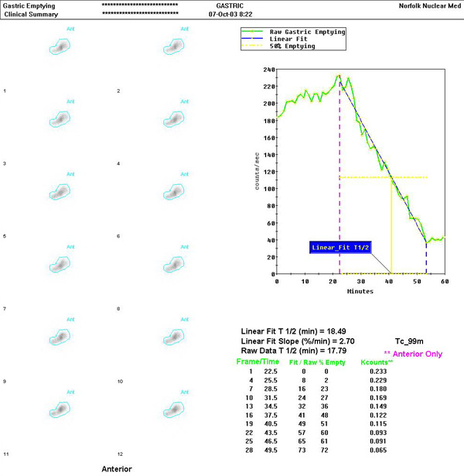Image resolution: width=464 pixels, height=476 pixels.
Task: Click Kcounts value 0.180
Action: coord(378,389)
